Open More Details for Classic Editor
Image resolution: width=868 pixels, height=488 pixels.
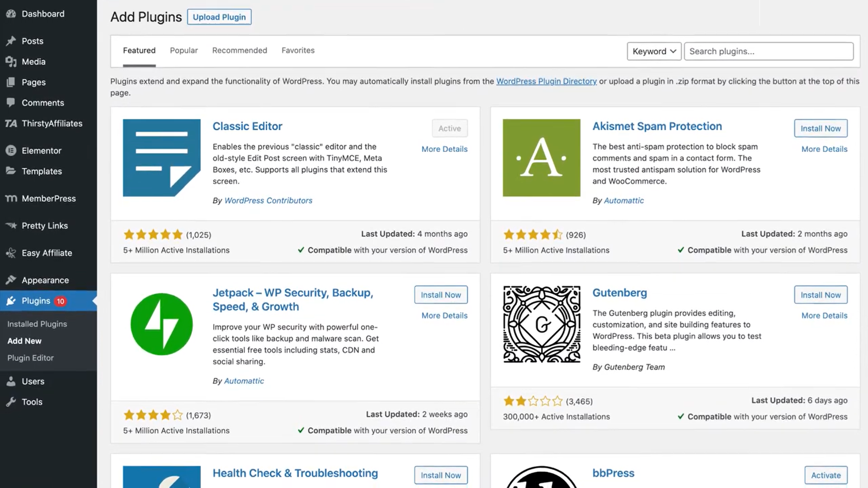[x=444, y=149]
